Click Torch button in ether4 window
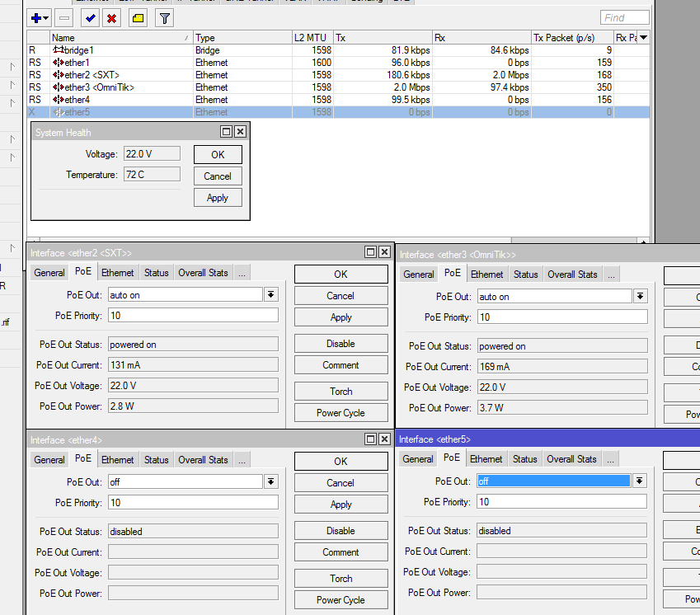700x615 pixels. coord(341,579)
